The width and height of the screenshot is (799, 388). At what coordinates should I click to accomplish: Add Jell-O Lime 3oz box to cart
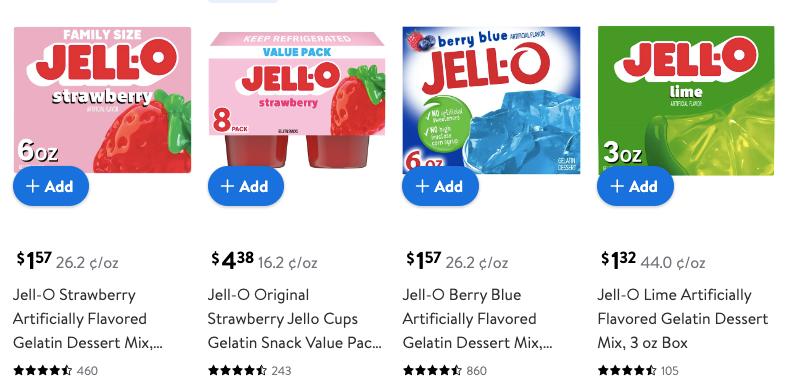coord(635,186)
